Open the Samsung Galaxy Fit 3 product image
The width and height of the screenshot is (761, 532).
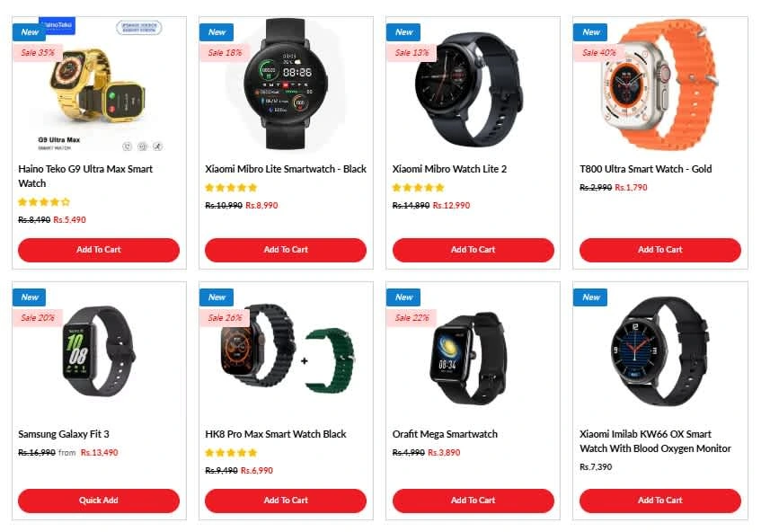(99, 351)
